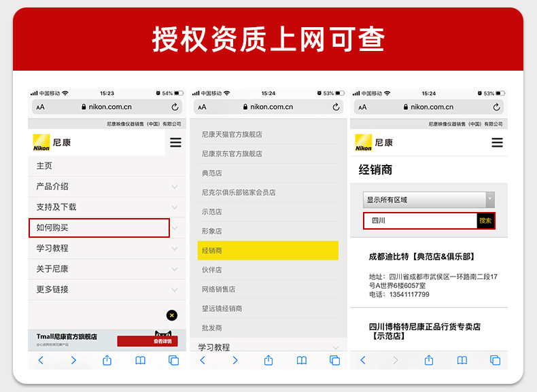
Task: Open tabs overview in middle phone toolbar
Action: click(x=334, y=360)
